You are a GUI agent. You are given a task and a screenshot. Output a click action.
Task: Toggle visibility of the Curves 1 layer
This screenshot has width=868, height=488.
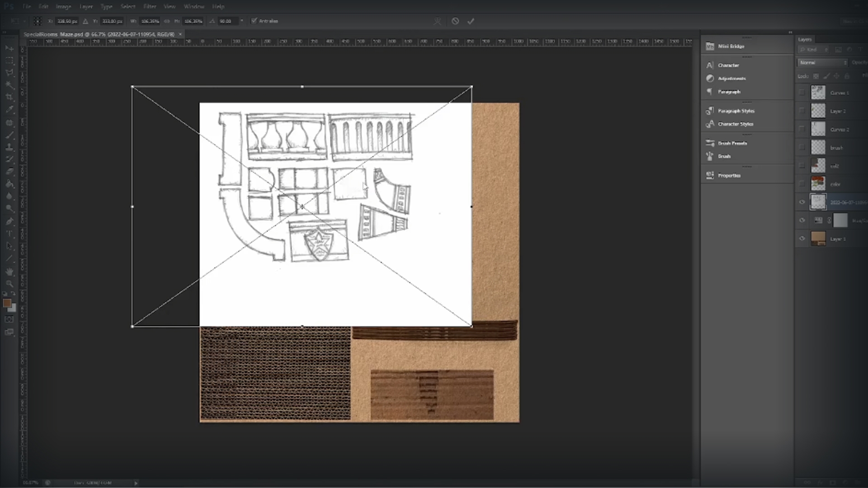(x=802, y=93)
